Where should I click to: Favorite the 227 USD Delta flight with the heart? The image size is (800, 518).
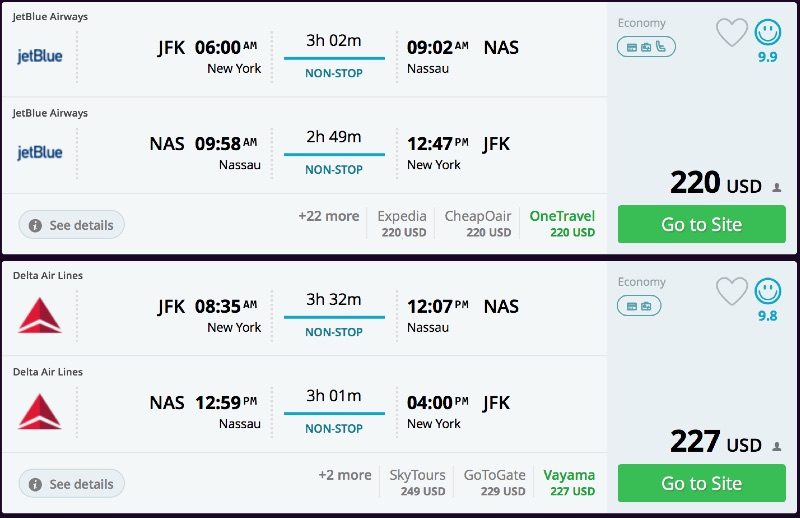(x=732, y=292)
